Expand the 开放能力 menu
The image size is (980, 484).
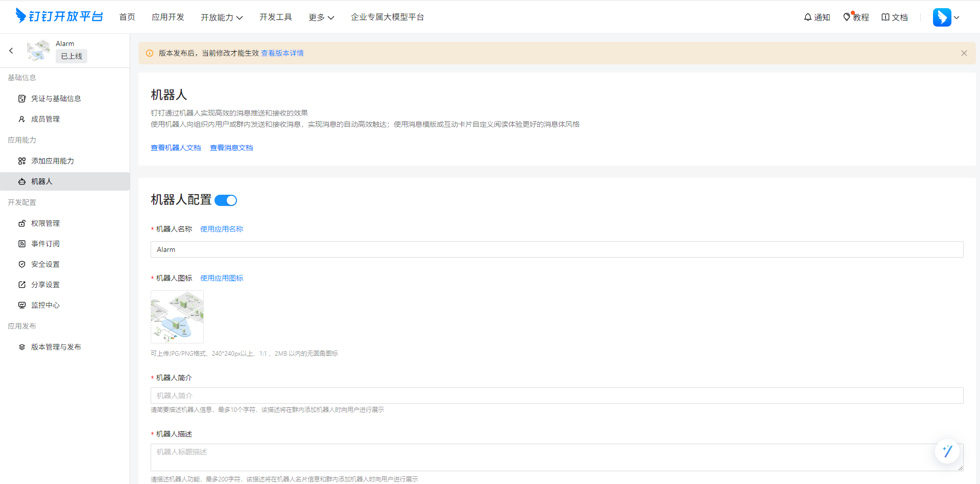coord(222,17)
